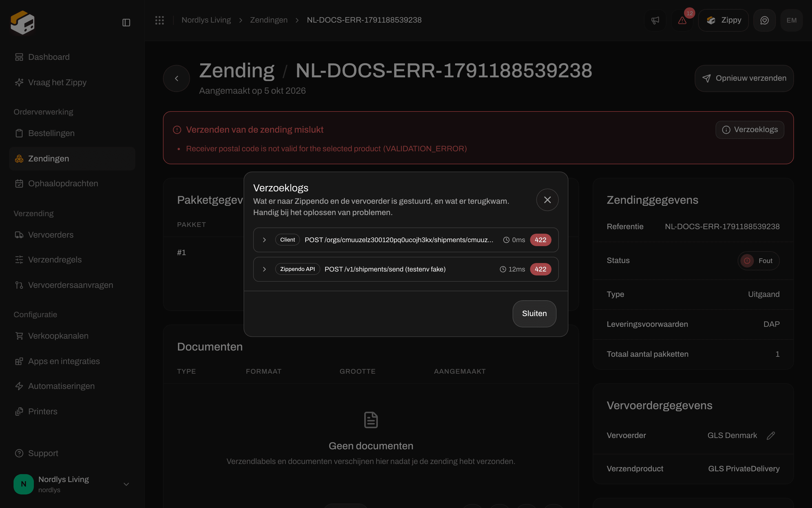Click Zendingen breadcrumb link

point(269,20)
